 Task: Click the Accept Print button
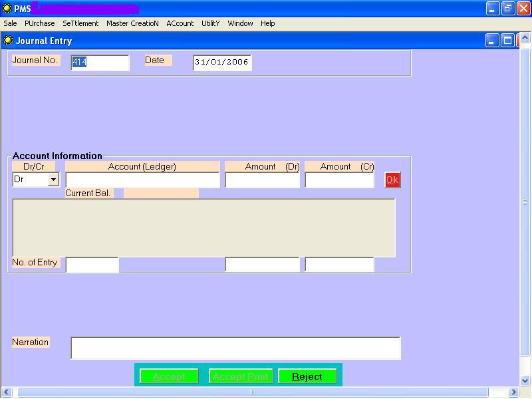click(x=240, y=376)
